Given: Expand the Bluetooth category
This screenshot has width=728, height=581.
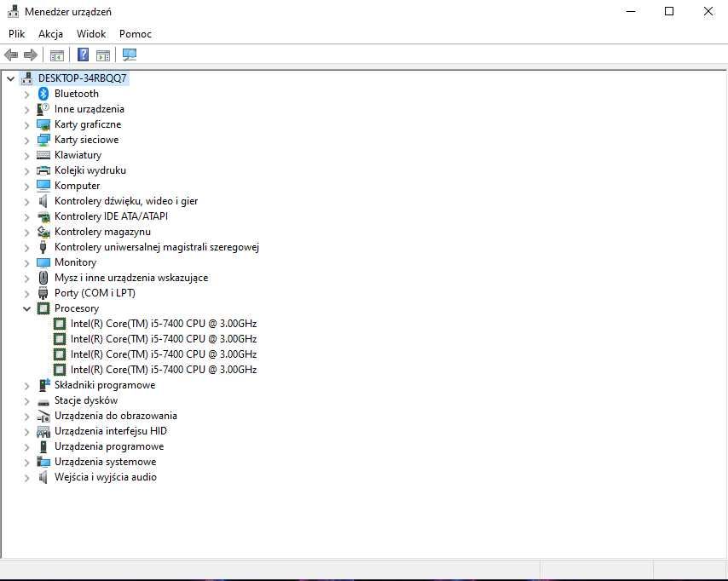Looking at the screenshot, I should click(27, 95).
